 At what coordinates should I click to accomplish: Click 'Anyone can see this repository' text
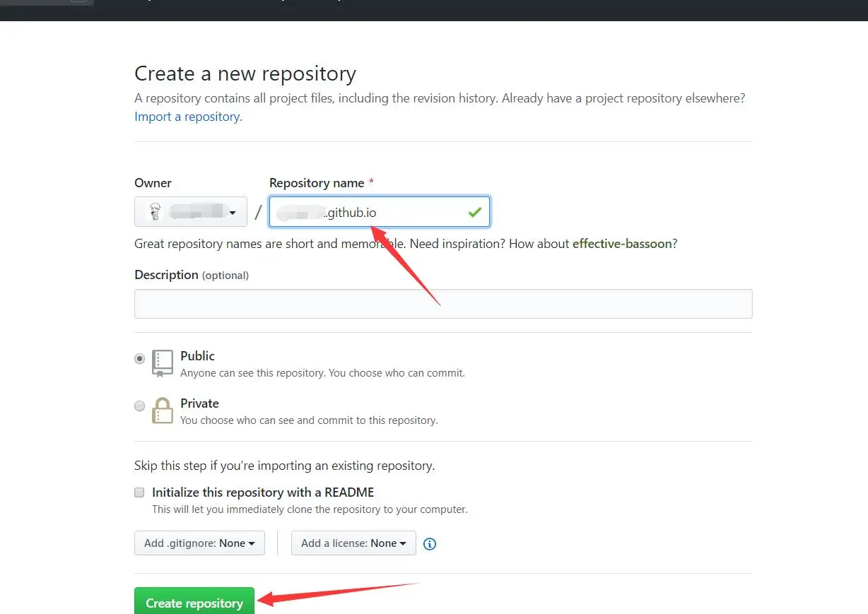click(322, 373)
